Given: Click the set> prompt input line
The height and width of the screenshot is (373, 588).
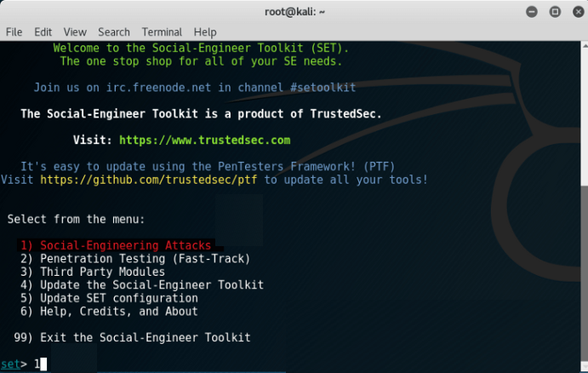Looking at the screenshot, I should point(24,364).
